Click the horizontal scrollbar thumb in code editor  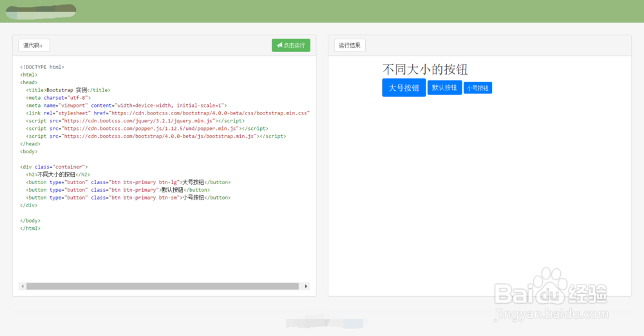[163, 286]
